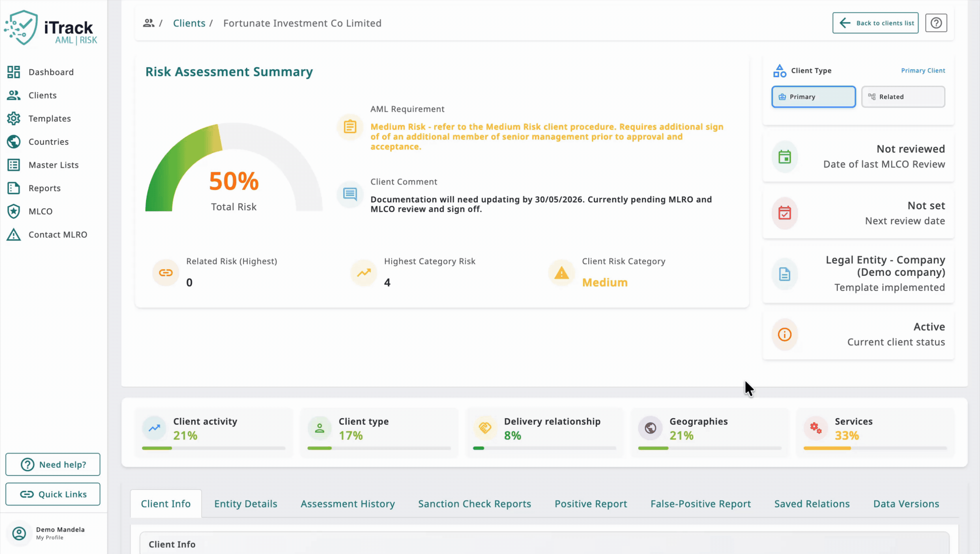Switch to the Entity Details tab
Viewport: 980px width, 554px height.
(245, 503)
